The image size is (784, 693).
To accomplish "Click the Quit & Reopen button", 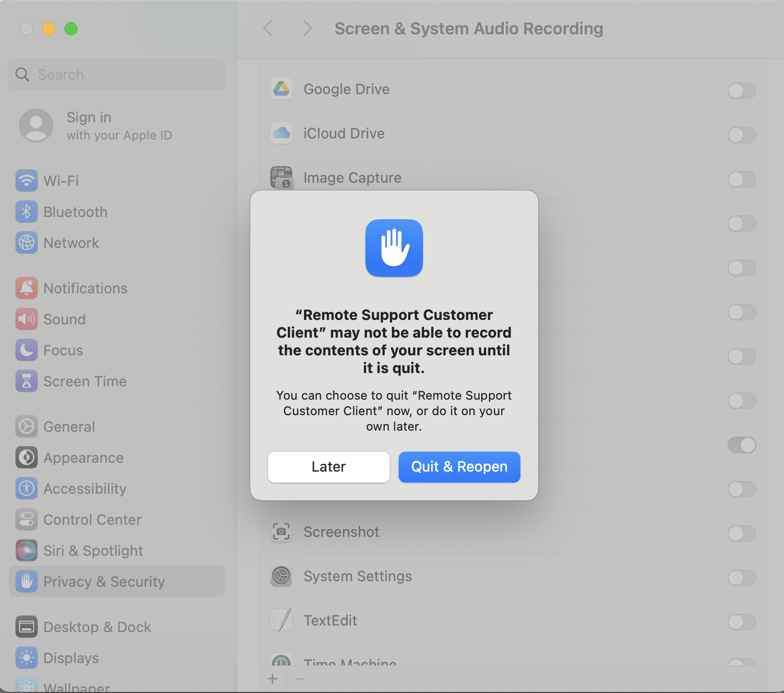I will 459,467.
